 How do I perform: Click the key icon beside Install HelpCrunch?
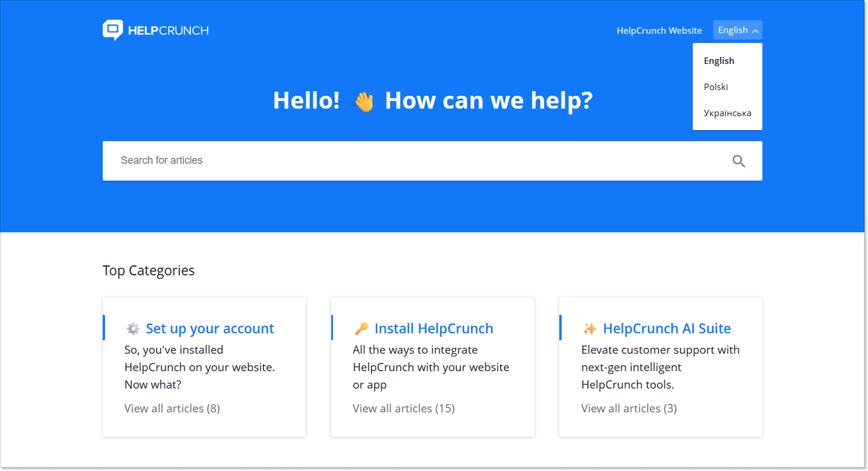pyautogui.click(x=361, y=328)
